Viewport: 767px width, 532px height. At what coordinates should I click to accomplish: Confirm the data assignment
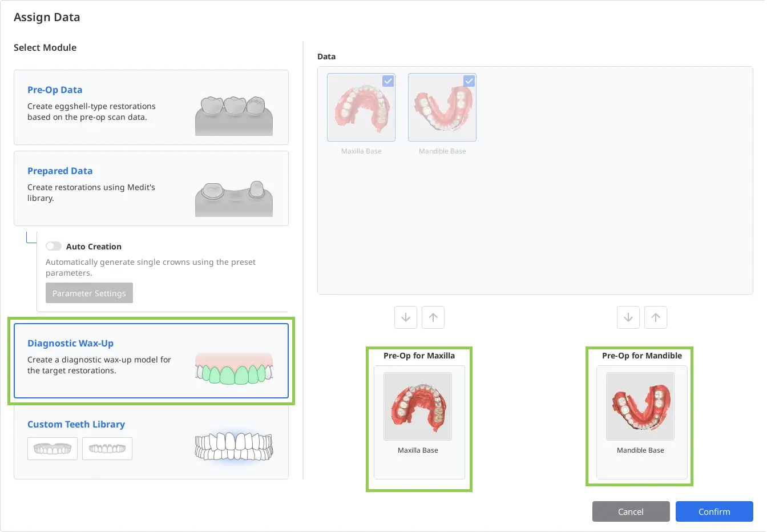[714, 511]
